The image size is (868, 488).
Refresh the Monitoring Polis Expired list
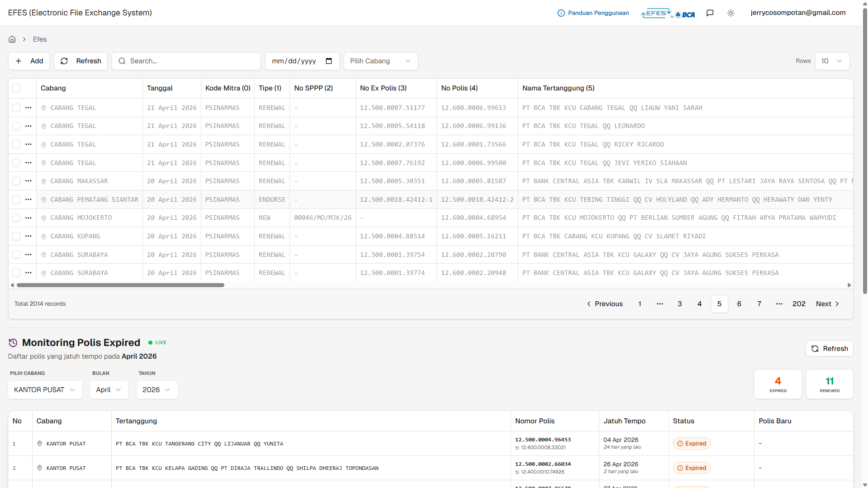point(830,349)
